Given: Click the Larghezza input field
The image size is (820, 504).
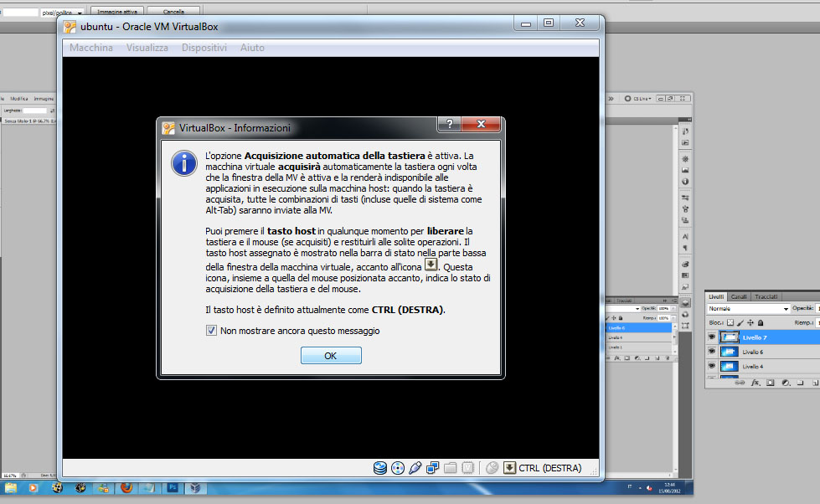Looking at the screenshot, I should pos(34,111).
